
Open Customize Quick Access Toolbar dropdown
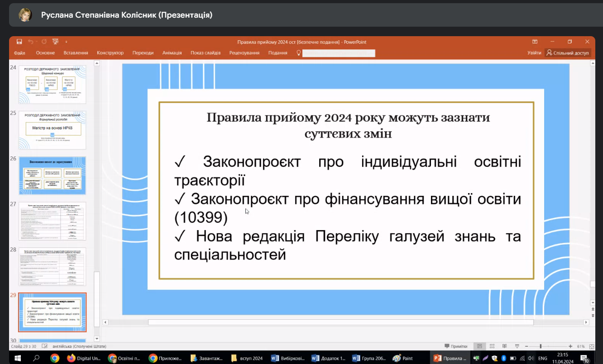[66, 42]
